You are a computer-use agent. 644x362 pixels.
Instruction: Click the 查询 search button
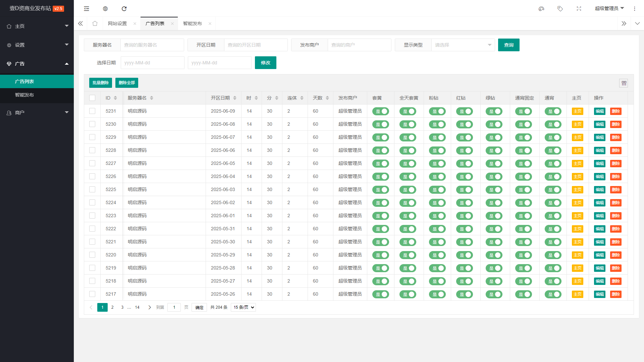coord(509,45)
